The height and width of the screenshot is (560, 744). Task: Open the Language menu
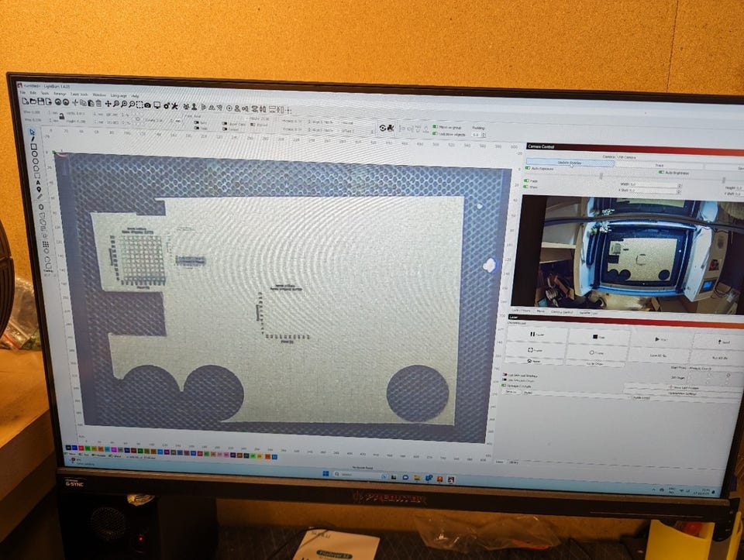tap(118, 95)
